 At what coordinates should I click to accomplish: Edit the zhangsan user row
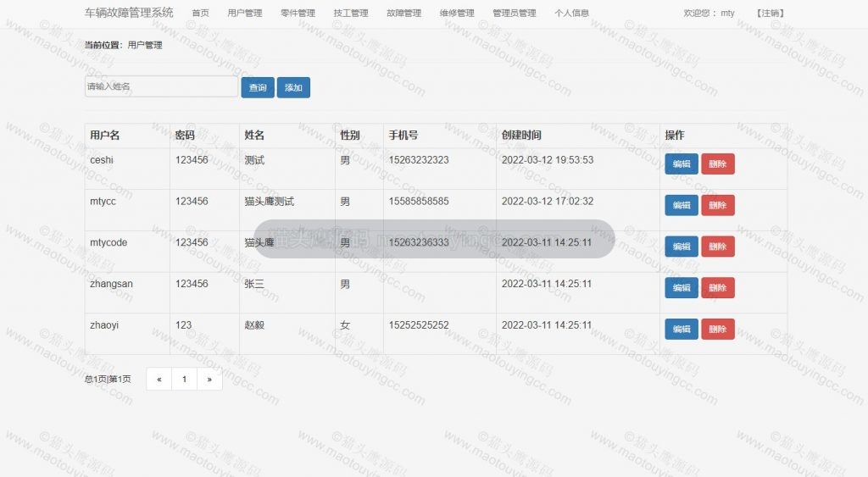pos(682,288)
